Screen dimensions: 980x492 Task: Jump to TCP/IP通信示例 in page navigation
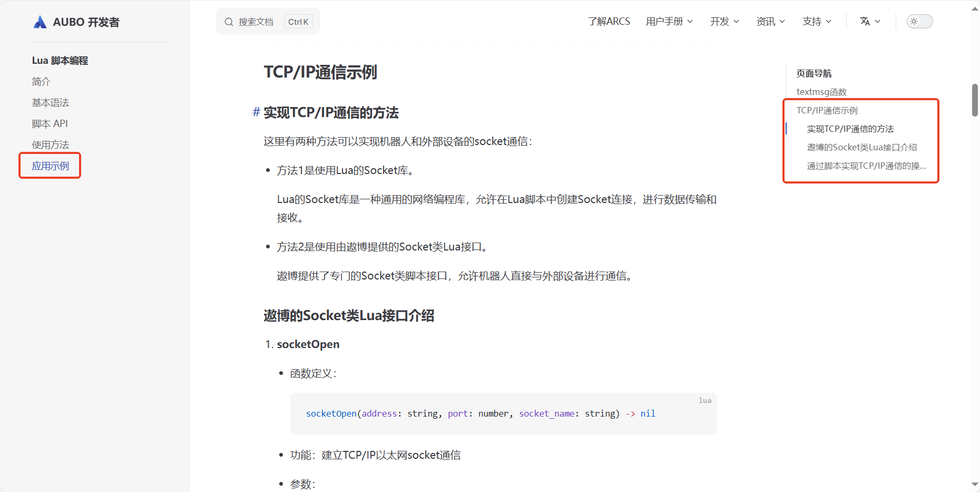click(x=827, y=110)
